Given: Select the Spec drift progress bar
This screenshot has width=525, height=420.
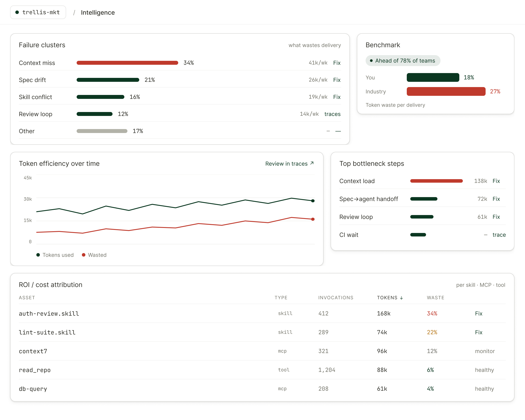Looking at the screenshot, I should (x=108, y=80).
